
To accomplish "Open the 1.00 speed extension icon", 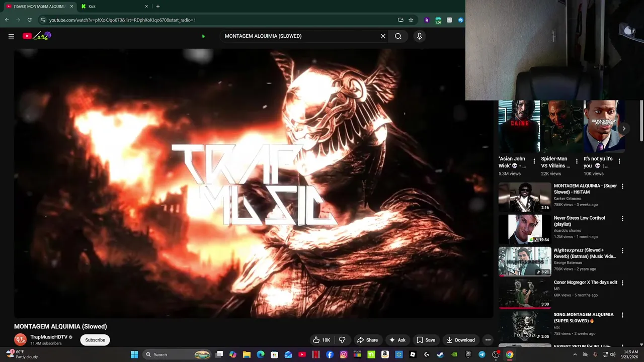I will pos(438,20).
